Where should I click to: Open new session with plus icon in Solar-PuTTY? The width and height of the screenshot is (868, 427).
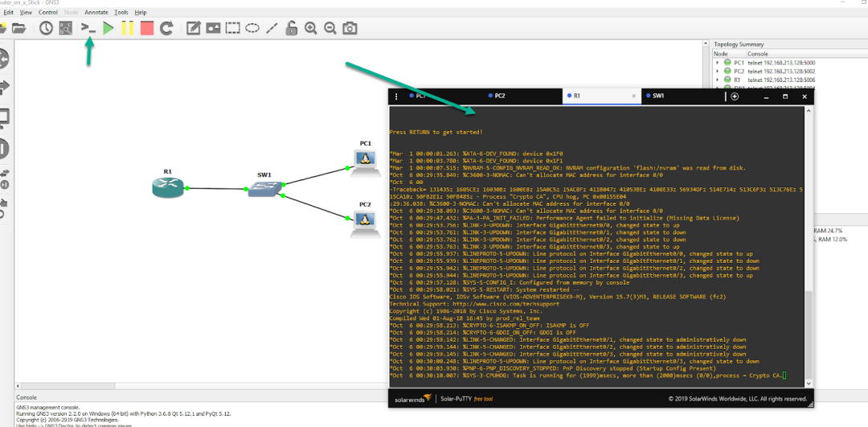click(x=735, y=96)
